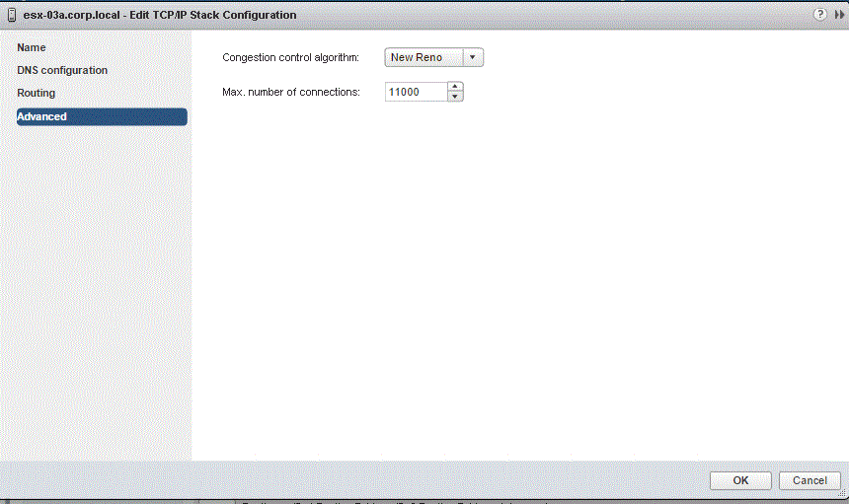The height and width of the screenshot is (504, 849).
Task: Go to DNS configuration page
Action: coord(62,70)
